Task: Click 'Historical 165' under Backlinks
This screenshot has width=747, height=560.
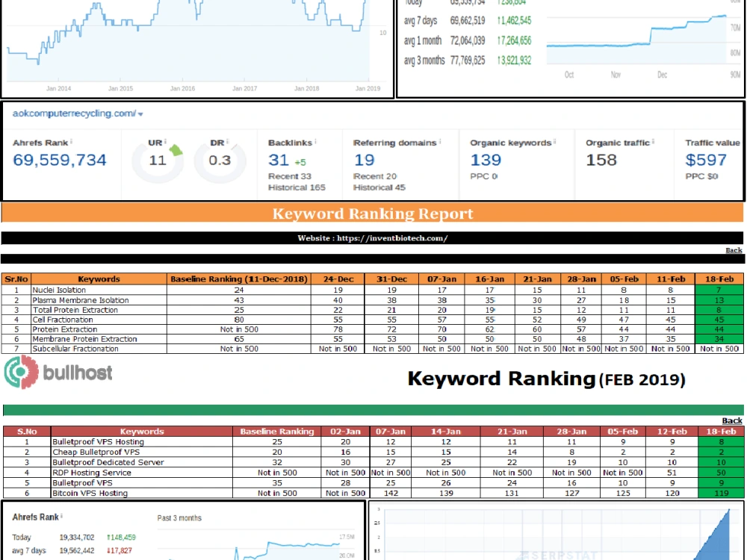Action: (297, 187)
